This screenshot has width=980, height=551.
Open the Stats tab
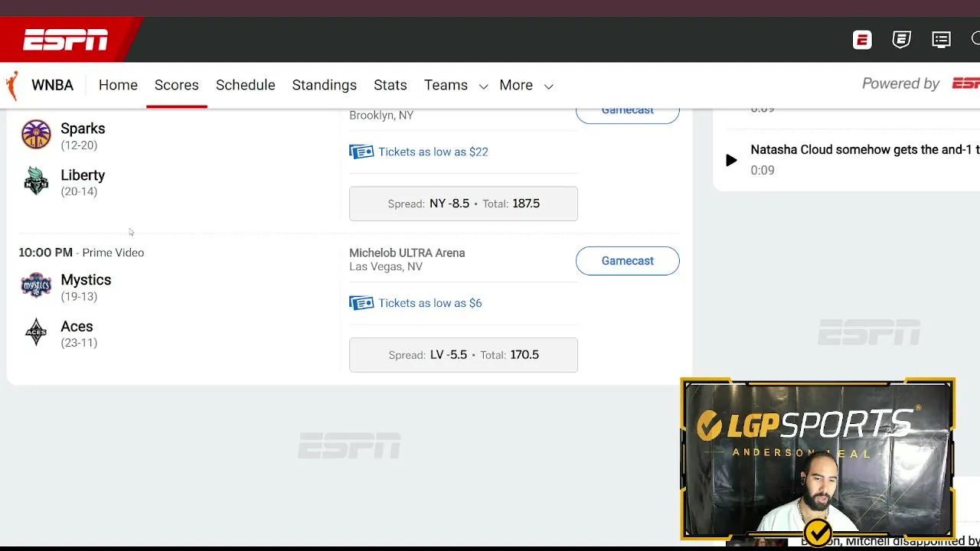pos(390,85)
